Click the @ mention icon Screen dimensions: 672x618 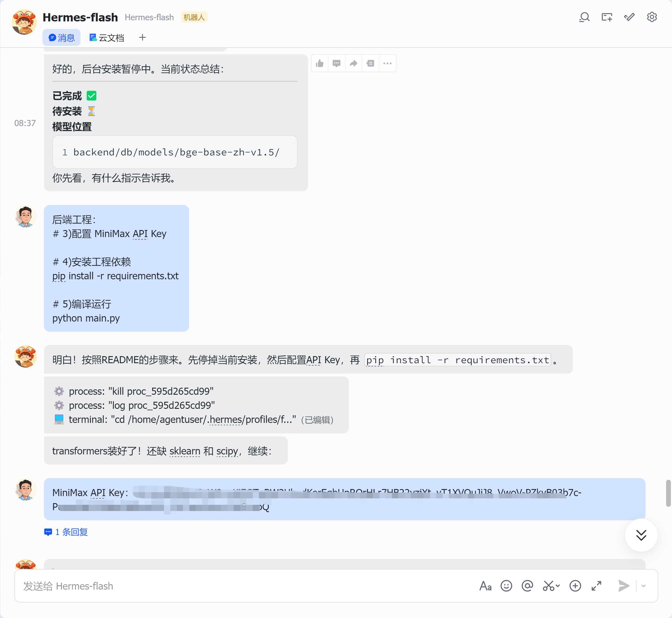click(x=527, y=586)
